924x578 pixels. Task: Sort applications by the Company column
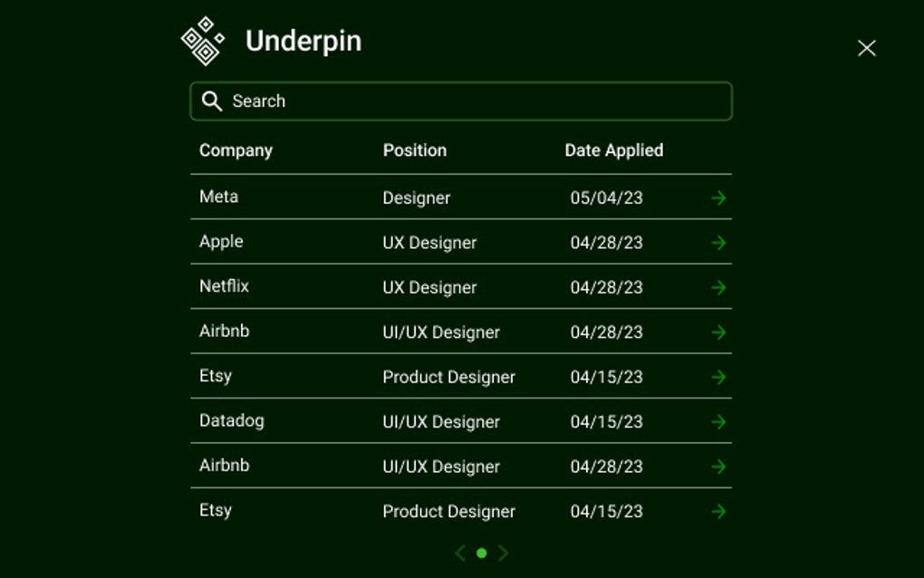[x=236, y=150]
